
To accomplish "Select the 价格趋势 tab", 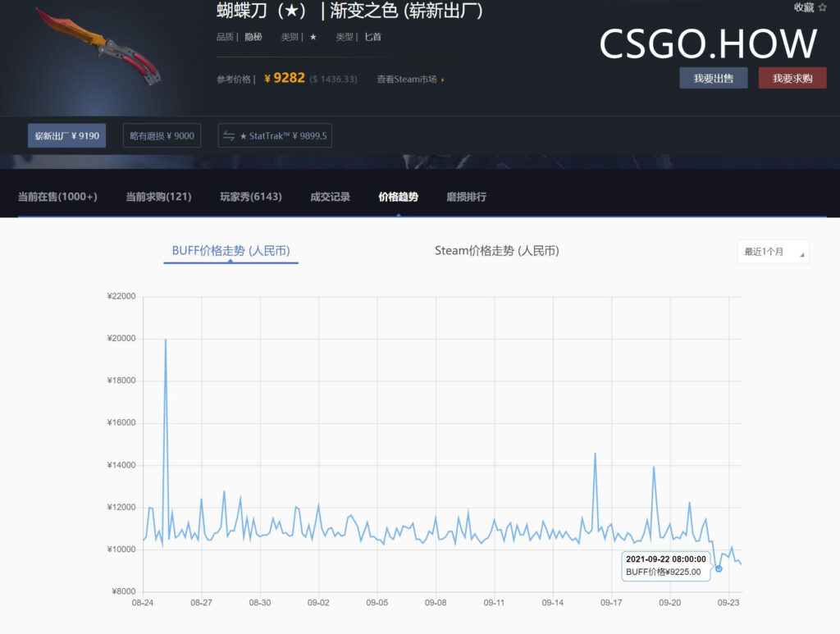I will tap(398, 197).
